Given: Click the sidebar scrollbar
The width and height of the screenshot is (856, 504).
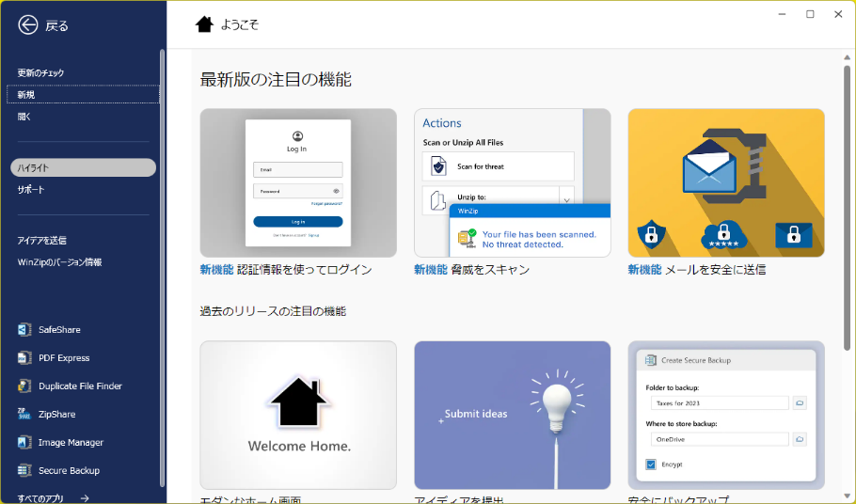Looking at the screenshot, I should tap(162, 267).
